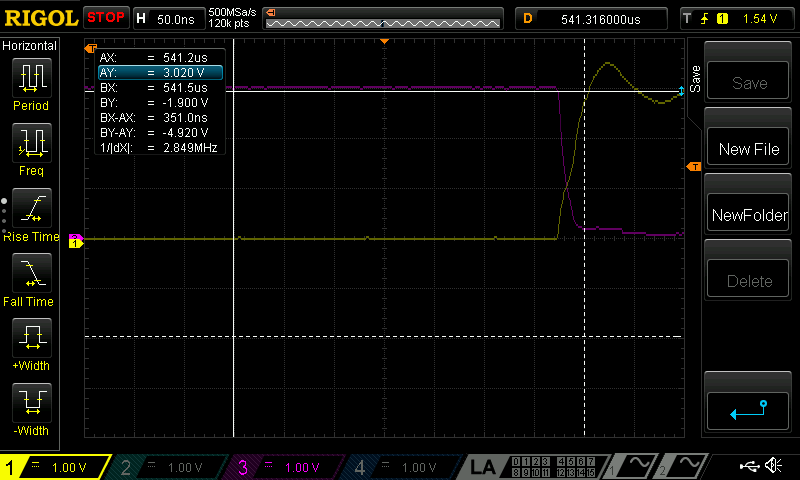Click the speaker sound icon
800x480 pixels.
pyautogui.click(x=774, y=466)
